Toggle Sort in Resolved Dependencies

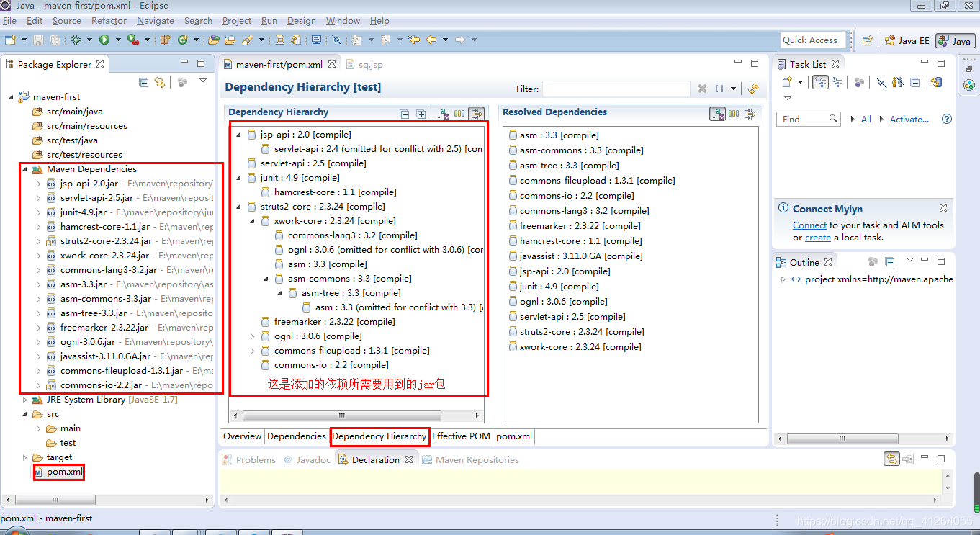(x=717, y=113)
